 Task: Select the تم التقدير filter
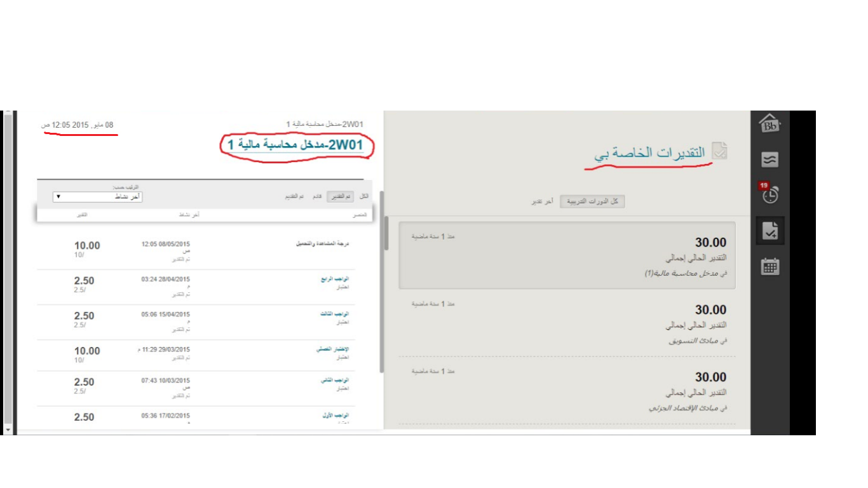[x=340, y=196]
